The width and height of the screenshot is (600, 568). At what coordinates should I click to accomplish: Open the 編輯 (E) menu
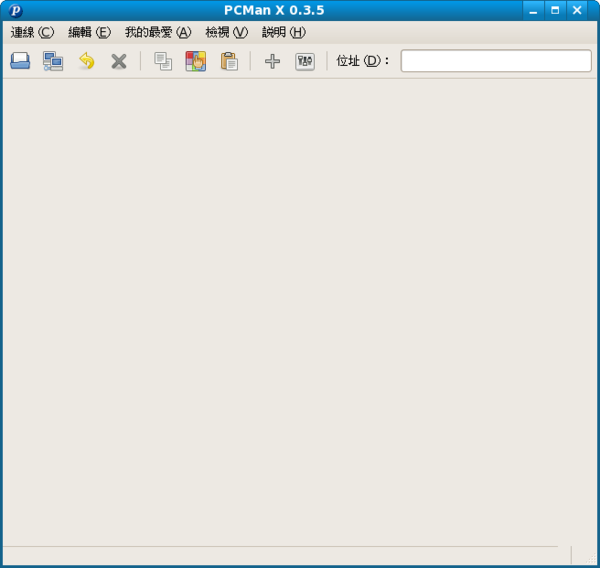pos(90,32)
